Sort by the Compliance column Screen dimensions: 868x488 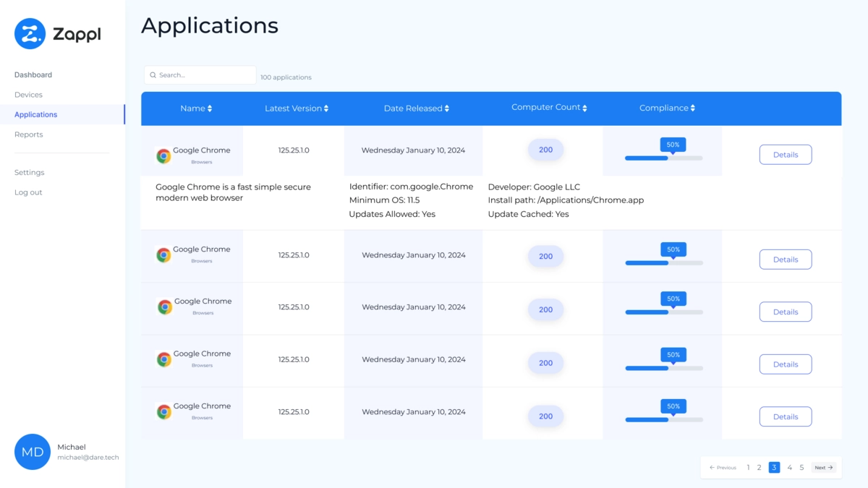[666, 108]
